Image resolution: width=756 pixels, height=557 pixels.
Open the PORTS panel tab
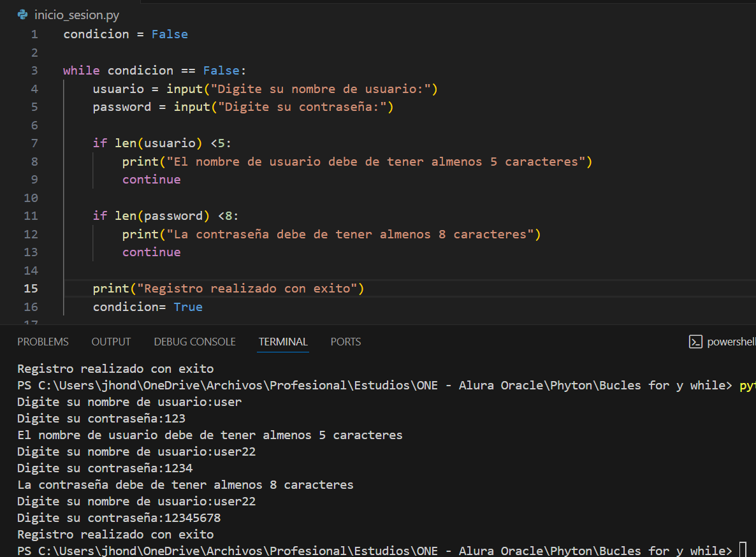pos(345,342)
